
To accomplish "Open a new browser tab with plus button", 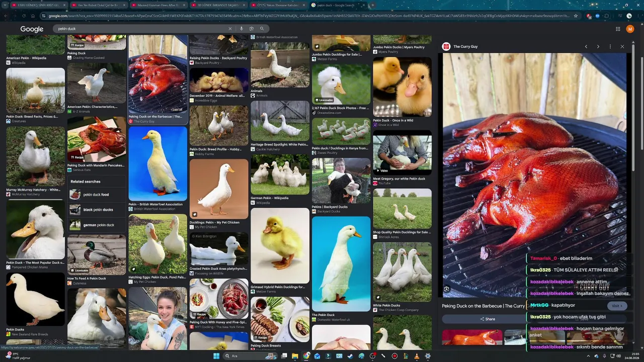I will (x=372, y=5).
